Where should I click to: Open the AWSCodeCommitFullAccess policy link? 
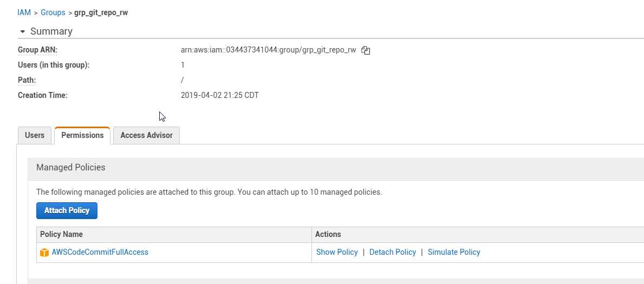pos(100,252)
